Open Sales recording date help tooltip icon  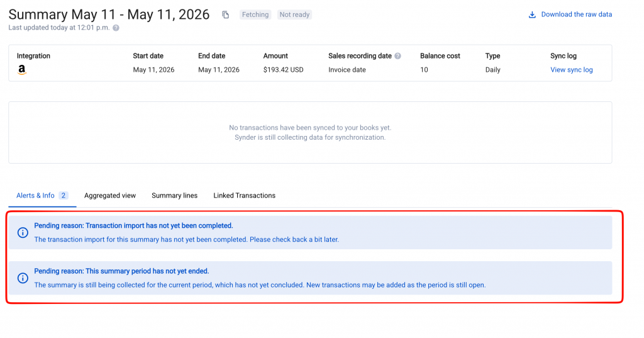click(x=397, y=56)
